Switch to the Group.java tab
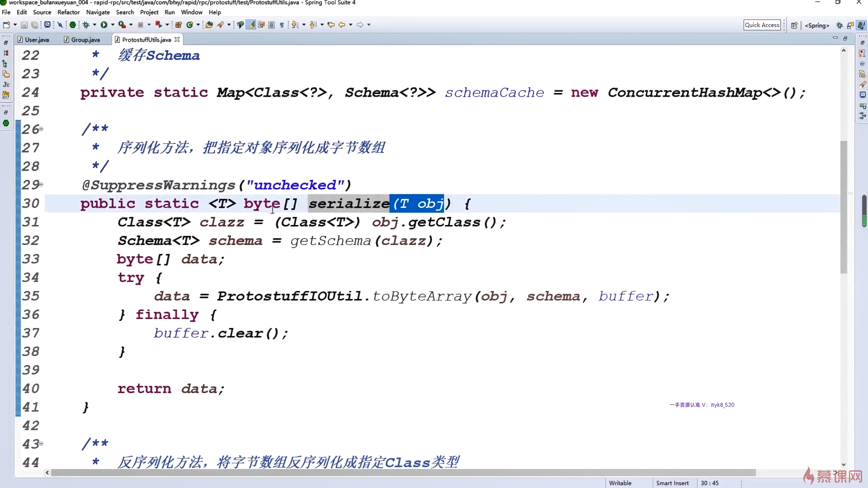The height and width of the screenshot is (488, 868). coord(85,40)
